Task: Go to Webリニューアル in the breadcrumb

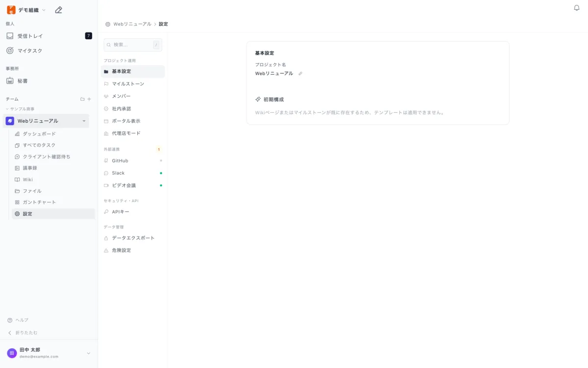Action: click(x=132, y=24)
